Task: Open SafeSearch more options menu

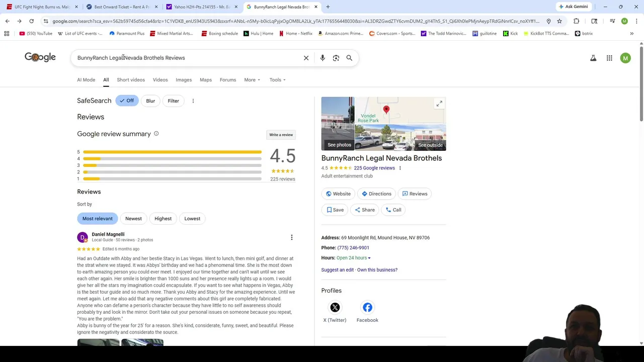Action: pos(193,101)
